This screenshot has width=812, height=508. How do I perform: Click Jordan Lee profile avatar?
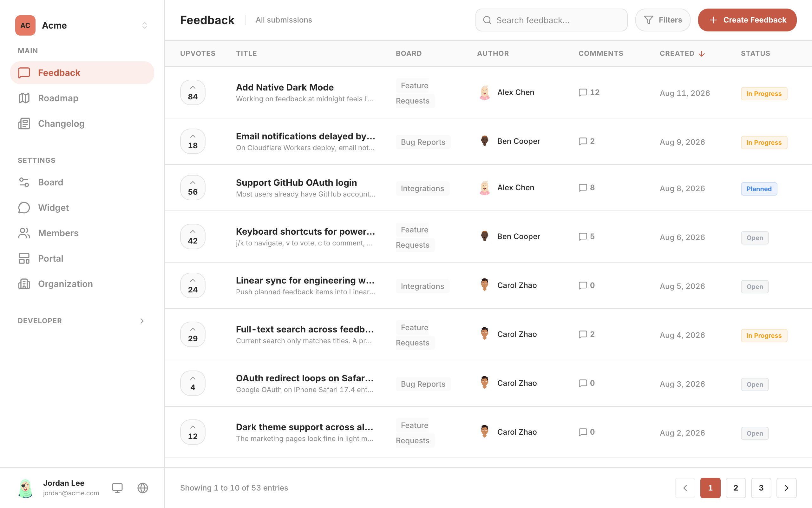coord(25,488)
